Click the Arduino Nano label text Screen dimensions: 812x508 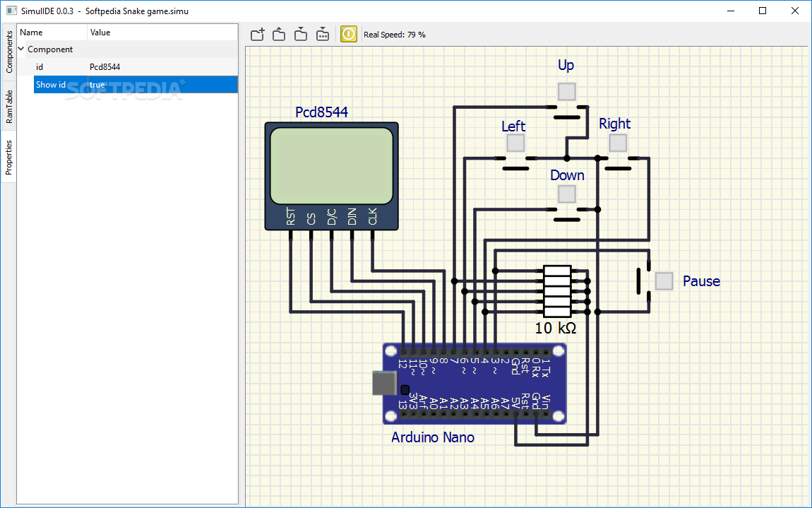coord(433,437)
